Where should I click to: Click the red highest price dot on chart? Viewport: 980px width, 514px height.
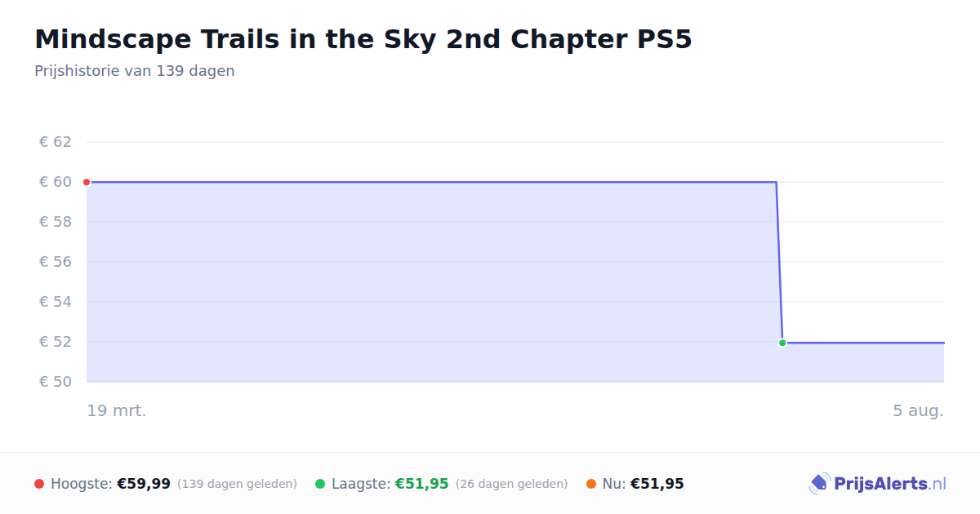click(x=87, y=182)
